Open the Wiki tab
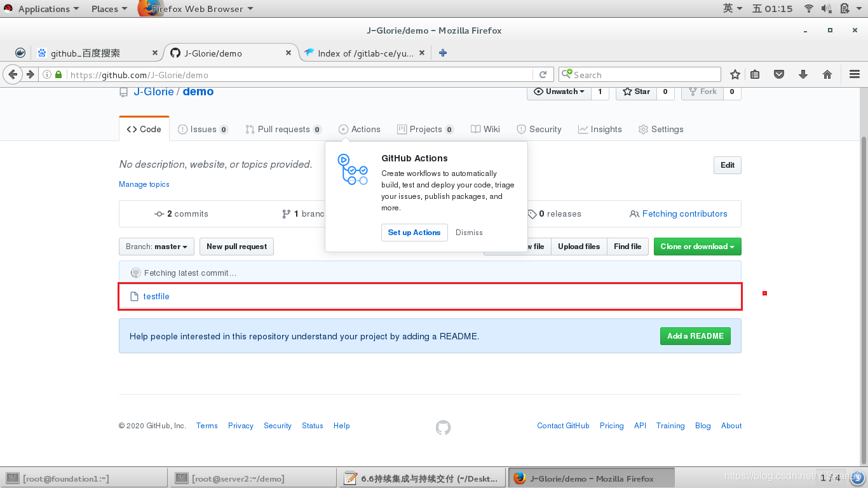This screenshot has height=488, width=868. (485, 129)
